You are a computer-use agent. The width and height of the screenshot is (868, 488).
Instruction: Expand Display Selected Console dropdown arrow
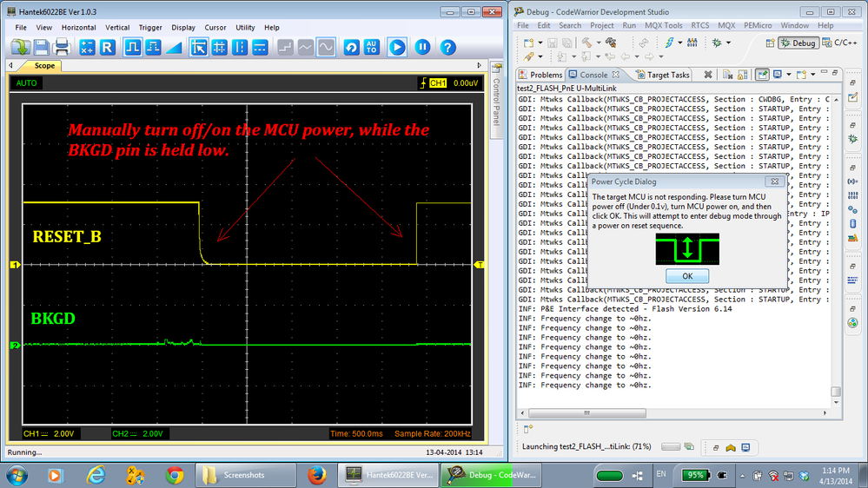[x=788, y=75]
